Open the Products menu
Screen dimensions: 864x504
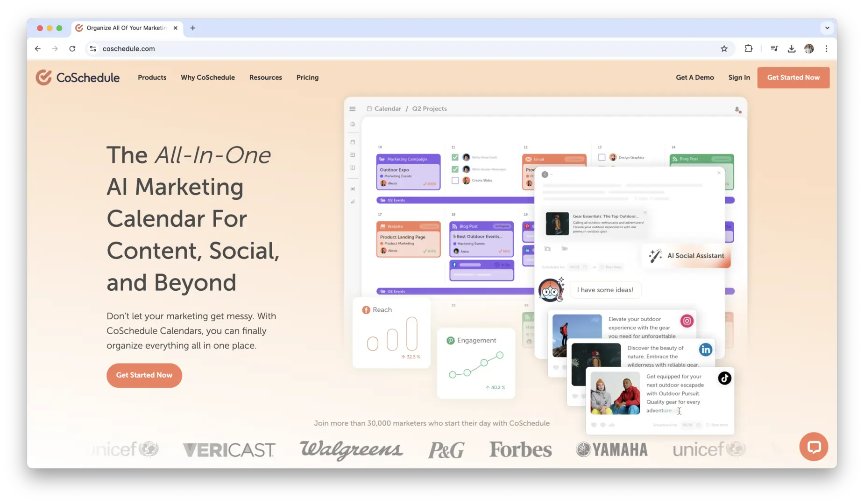click(x=152, y=77)
